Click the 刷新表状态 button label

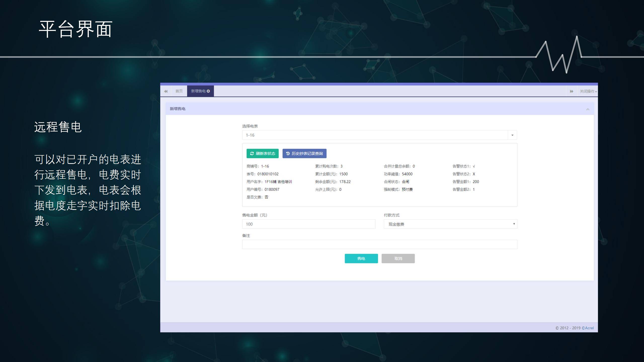pyautogui.click(x=265, y=153)
